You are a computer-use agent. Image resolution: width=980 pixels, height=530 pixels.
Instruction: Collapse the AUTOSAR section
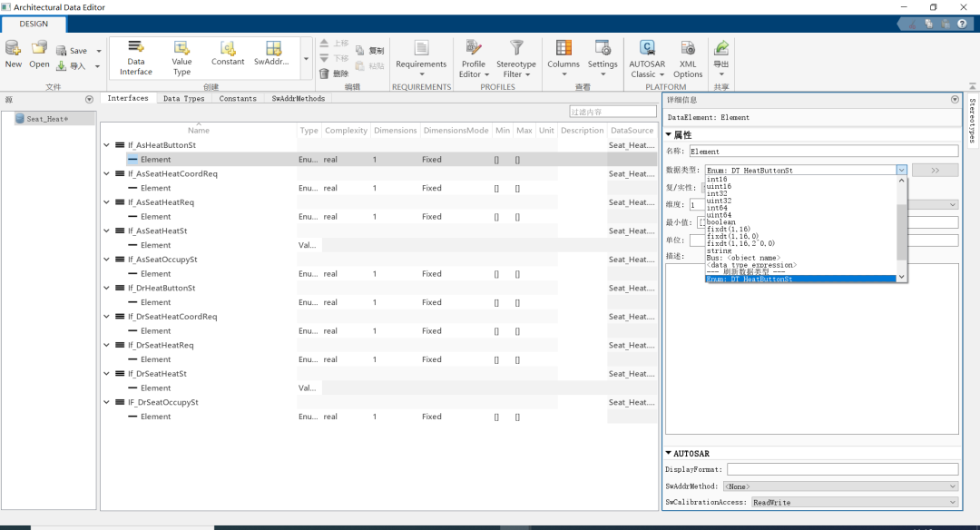coord(668,453)
